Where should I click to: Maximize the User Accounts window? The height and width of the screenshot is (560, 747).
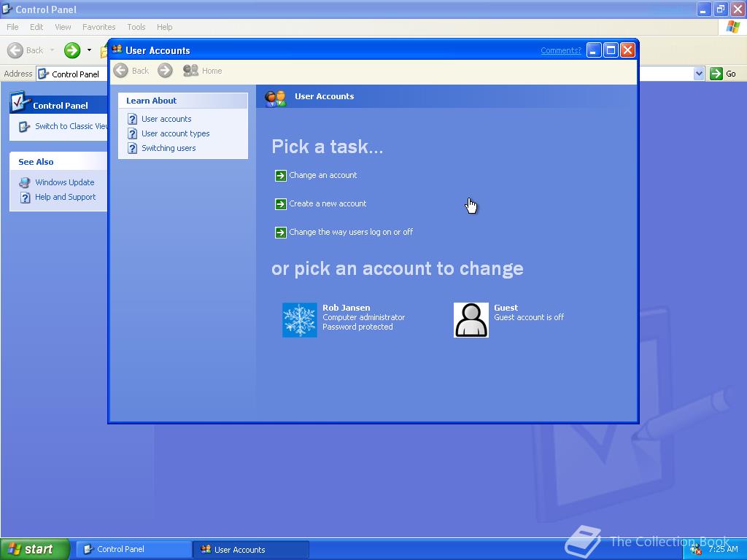[611, 50]
